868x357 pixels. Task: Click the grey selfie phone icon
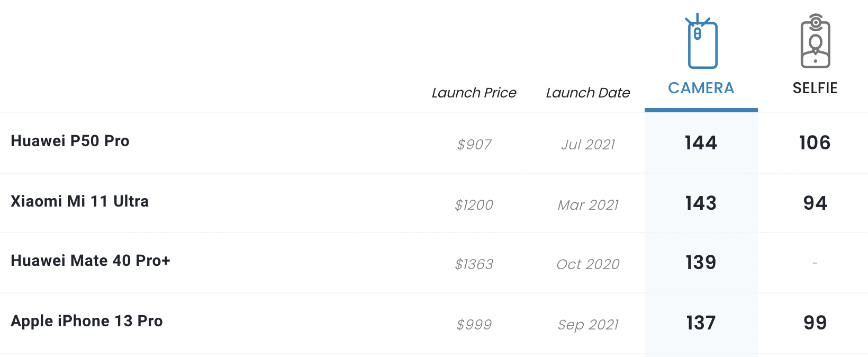(x=815, y=41)
